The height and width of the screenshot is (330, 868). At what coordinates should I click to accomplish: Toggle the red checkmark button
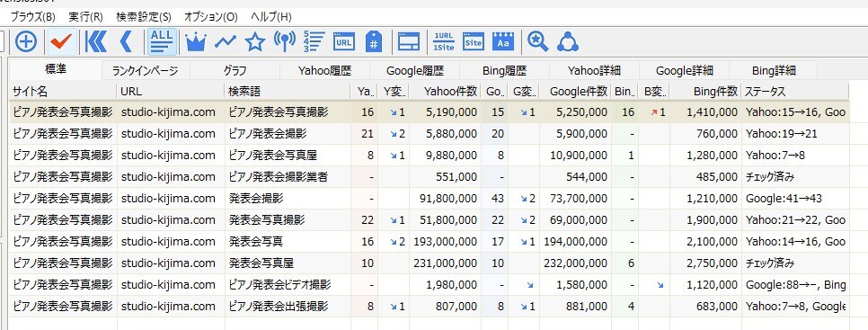click(x=61, y=41)
